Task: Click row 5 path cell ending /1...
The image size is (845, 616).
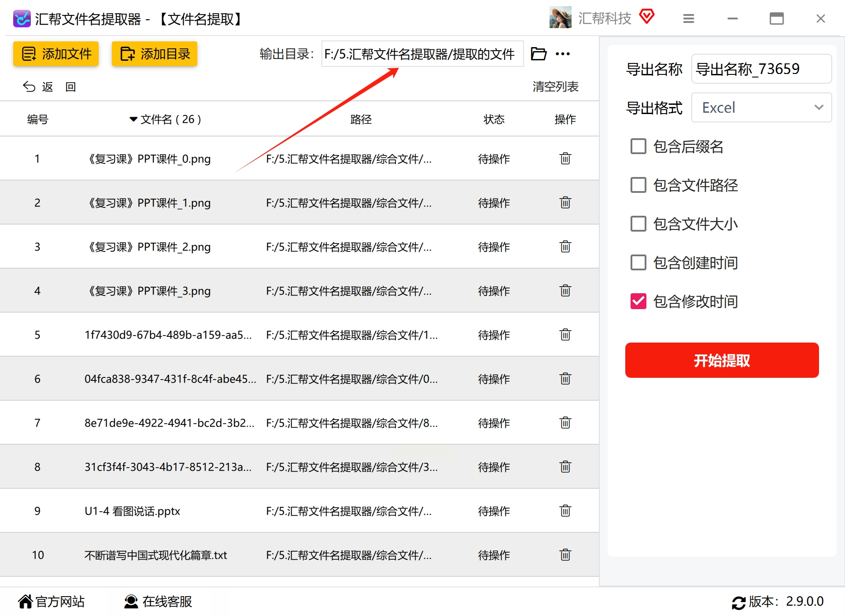Action: (352, 335)
